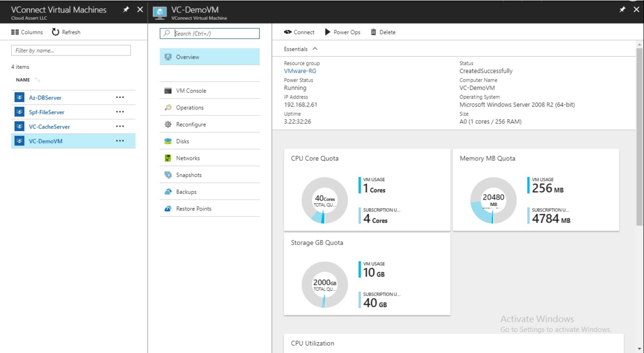This screenshot has height=353, width=644.
Task: Select Snapshots in the resource menu
Action: (189, 175)
